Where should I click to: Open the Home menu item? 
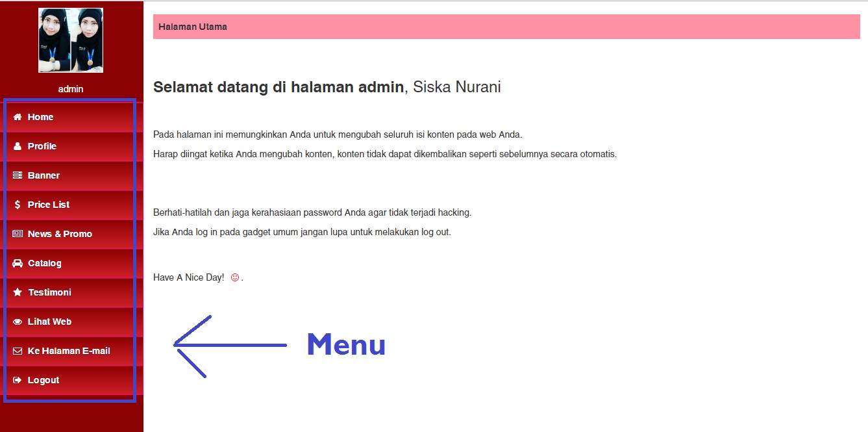[x=41, y=117]
